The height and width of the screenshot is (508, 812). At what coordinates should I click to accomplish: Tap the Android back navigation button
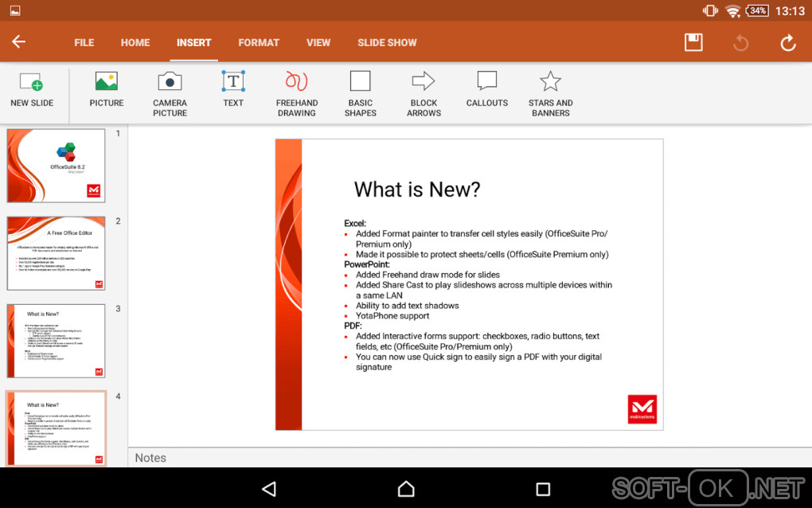[269, 489]
